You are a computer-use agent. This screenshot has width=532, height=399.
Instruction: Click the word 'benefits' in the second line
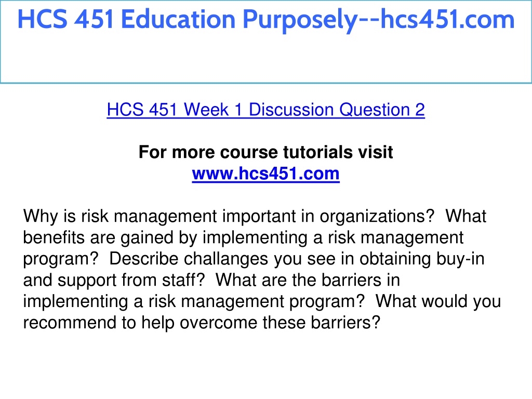54,237
